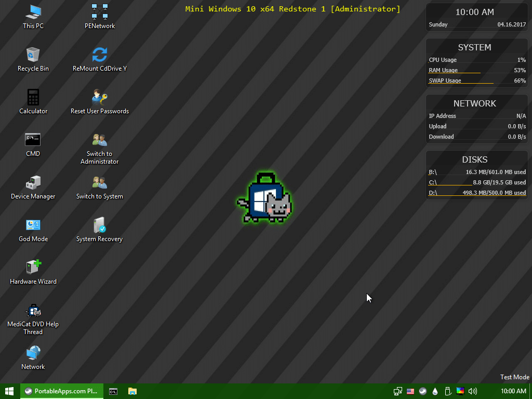Open Device Manager from the desktop
This screenshot has width=532, height=399.
tap(33, 187)
